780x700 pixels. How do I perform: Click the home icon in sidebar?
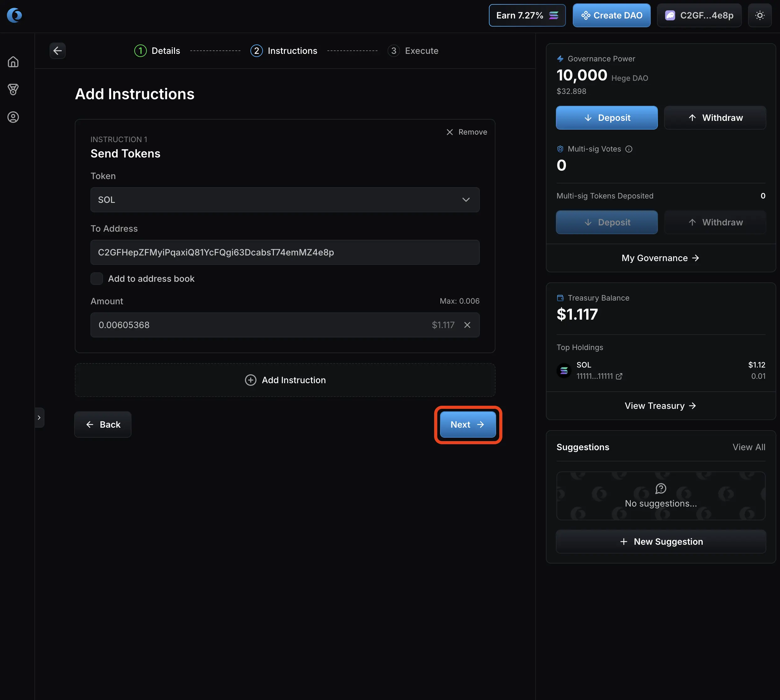click(x=13, y=62)
